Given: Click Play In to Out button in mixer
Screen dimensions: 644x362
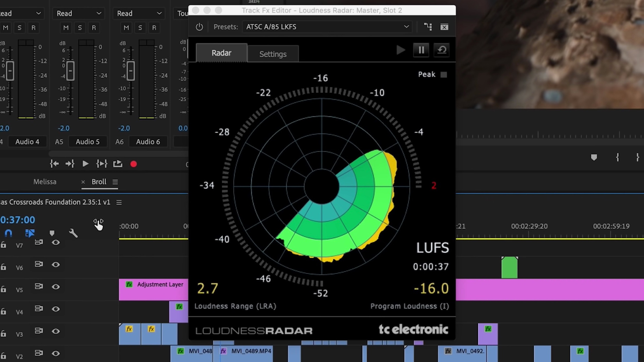Looking at the screenshot, I should 101,164.
